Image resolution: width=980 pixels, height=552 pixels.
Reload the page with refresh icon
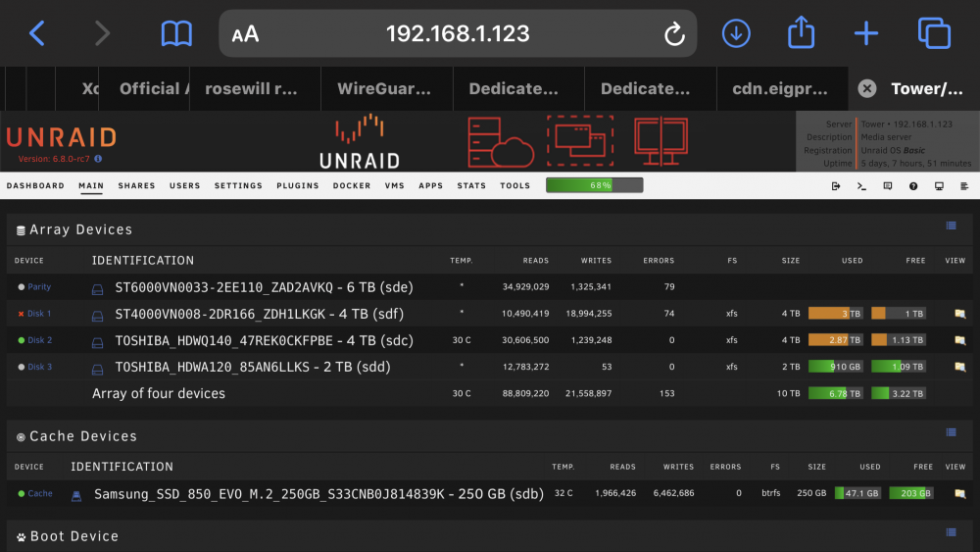[x=674, y=33]
